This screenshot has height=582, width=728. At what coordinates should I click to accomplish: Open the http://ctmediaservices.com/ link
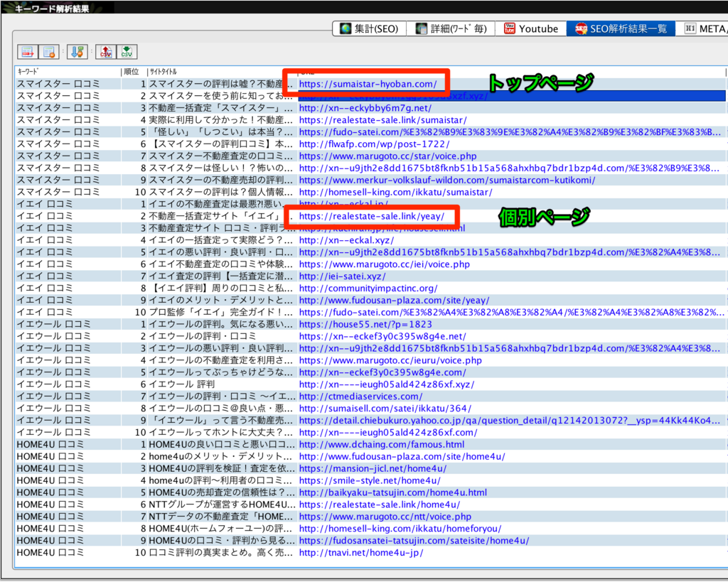pyautogui.click(x=360, y=397)
